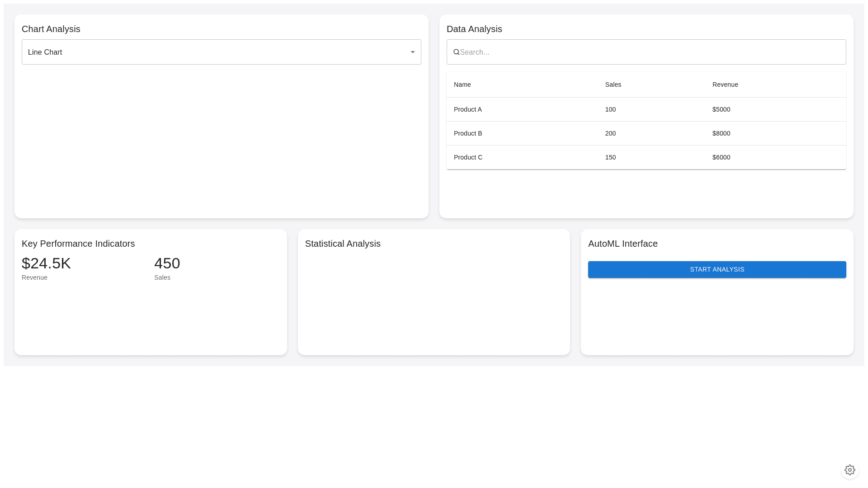The width and height of the screenshot is (868, 488).
Task: Select the Product B row
Action: point(467,133)
